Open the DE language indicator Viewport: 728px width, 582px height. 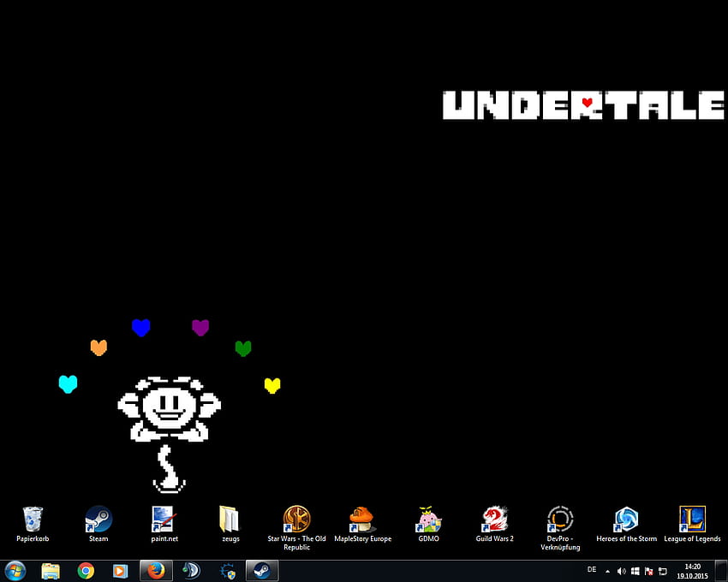(x=592, y=569)
